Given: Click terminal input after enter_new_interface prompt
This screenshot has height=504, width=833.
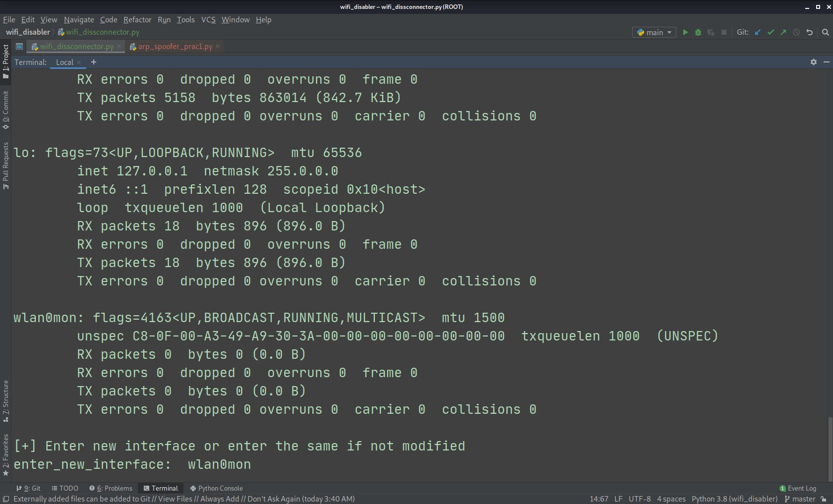Looking at the screenshot, I should [220, 464].
